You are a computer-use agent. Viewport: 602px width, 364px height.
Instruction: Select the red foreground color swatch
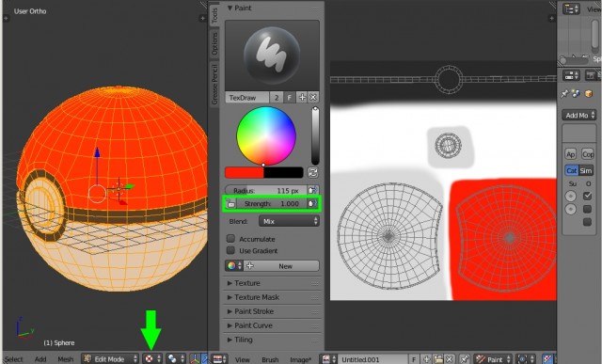tap(245, 173)
